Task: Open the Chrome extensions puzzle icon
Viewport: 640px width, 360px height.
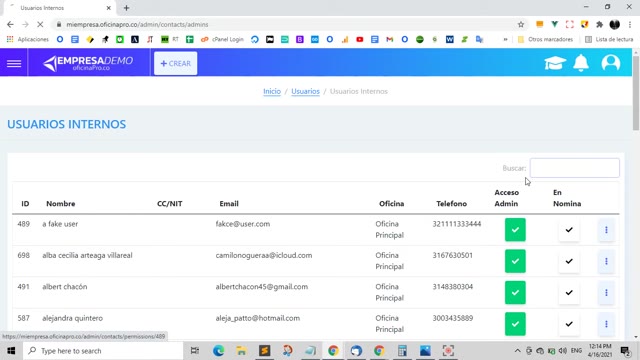Action: pyautogui.click(x=600, y=24)
